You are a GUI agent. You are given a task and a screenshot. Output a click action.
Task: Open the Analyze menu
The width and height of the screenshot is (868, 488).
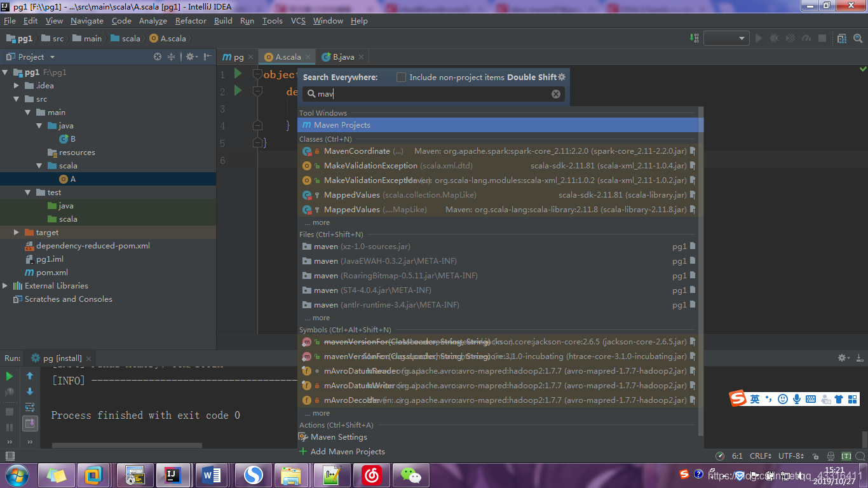coord(153,21)
